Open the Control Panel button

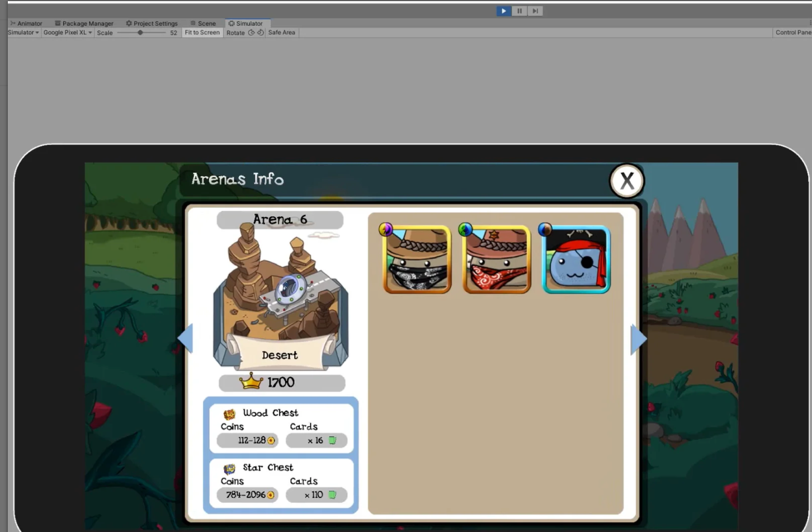[x=793, y=32]
